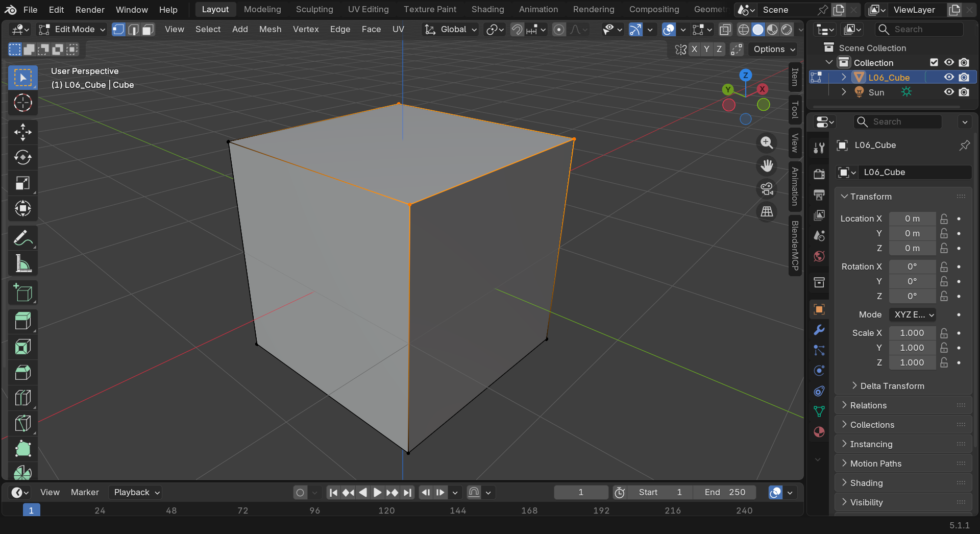Open the Modifiers wrench properties tab
Image resolution: width=980 pixels, height=534 pixels.
coord(819,330)
